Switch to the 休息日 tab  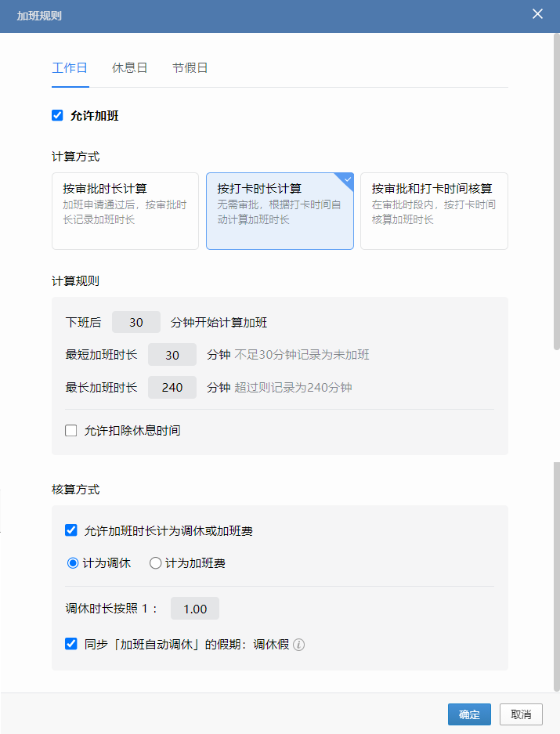[130, 68]
